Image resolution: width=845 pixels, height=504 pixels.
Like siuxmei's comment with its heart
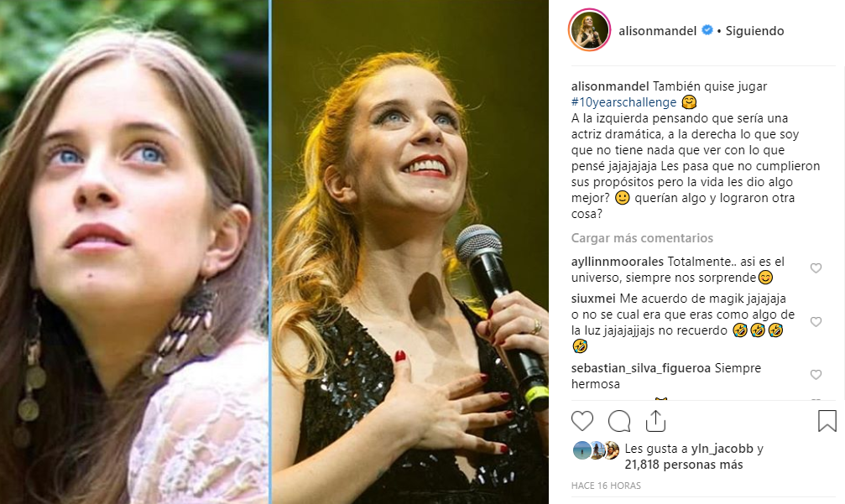[x=816, y=322]
